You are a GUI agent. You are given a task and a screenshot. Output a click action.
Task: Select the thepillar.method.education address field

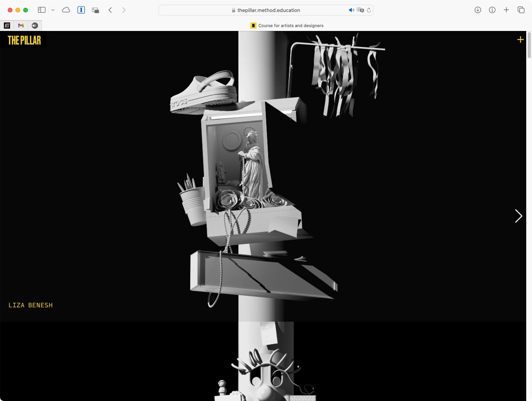pyautogui.click(x=266, y=10)
